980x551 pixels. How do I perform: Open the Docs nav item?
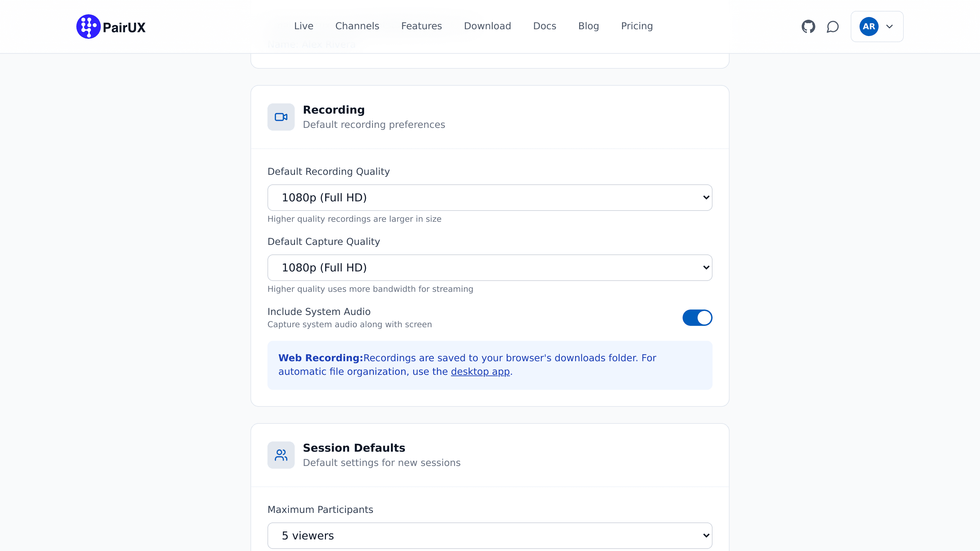(545, 26)
